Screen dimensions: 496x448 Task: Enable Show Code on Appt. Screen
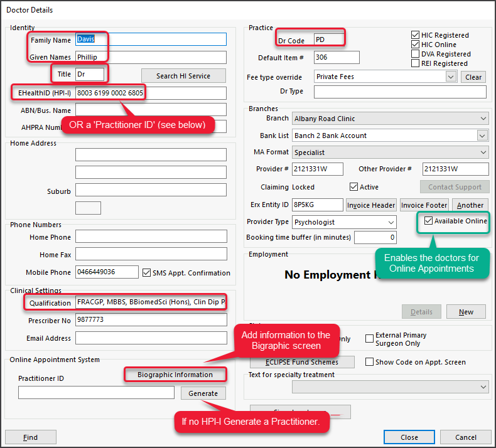tap(369, 361)
